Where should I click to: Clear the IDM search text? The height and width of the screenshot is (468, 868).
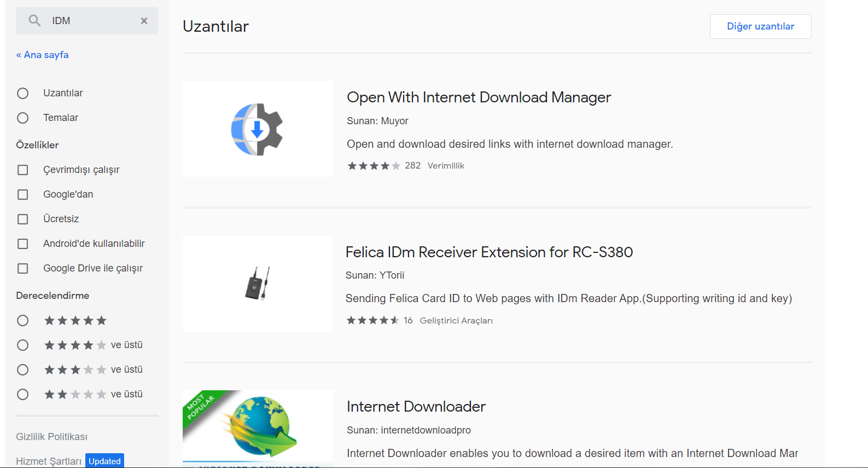pyautogui.click(x=144, y=21)
